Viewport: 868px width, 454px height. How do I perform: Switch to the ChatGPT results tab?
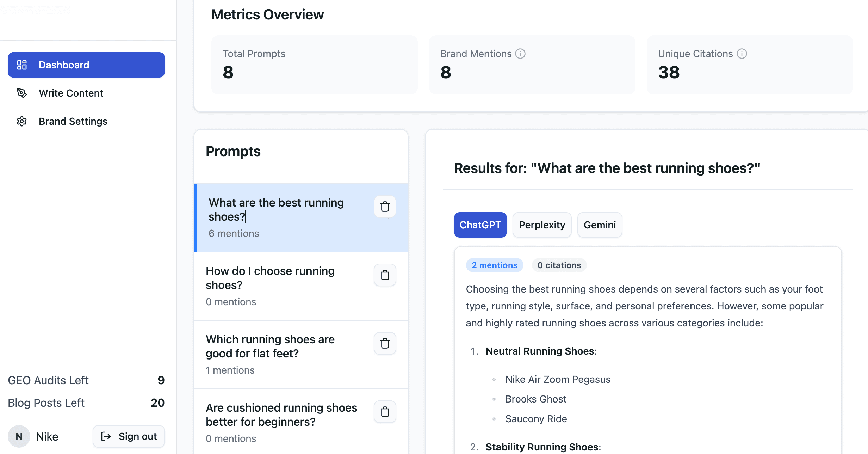480,225
